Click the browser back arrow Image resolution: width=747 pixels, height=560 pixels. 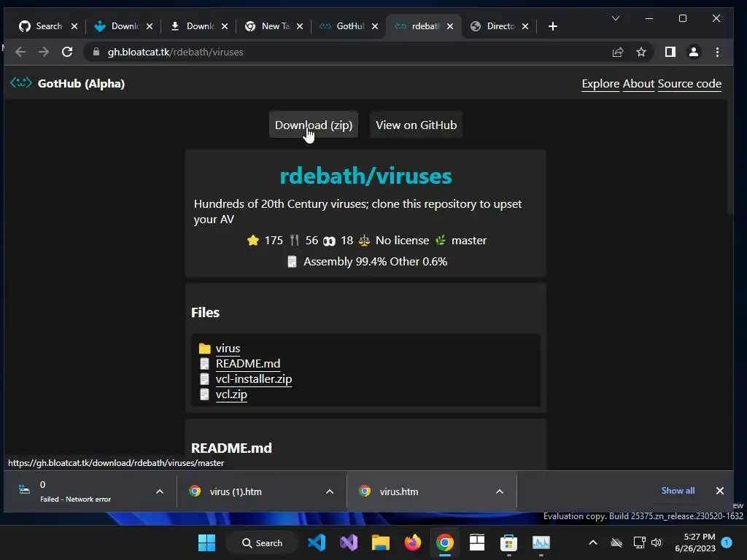pos(20,52)
